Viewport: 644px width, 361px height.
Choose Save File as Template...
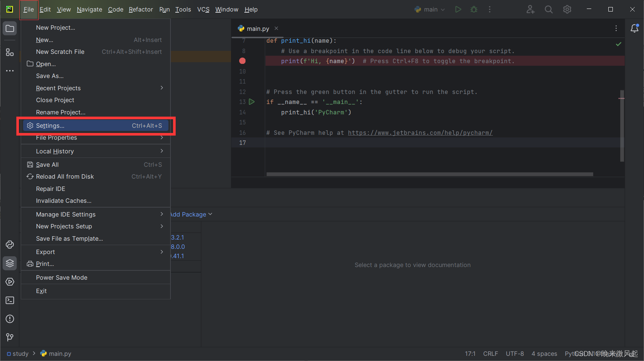point(96,238)
